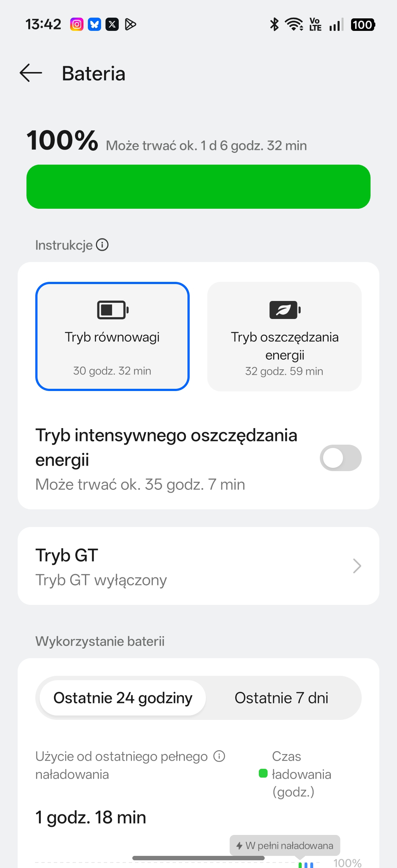Tap the Instagram notification icon
The height and width of the screenshot is (868, 397).
77,25
